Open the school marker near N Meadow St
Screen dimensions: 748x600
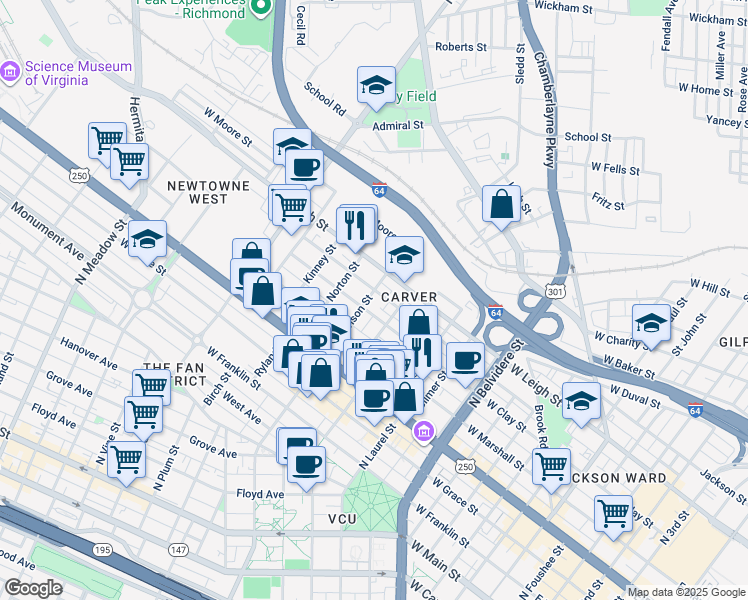(x=147, y=240)
